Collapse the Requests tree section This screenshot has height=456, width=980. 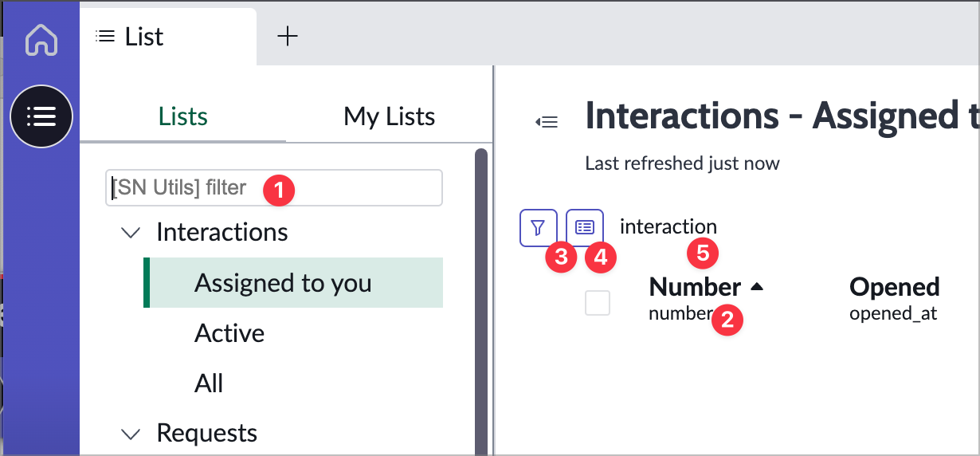pos(129,434)
